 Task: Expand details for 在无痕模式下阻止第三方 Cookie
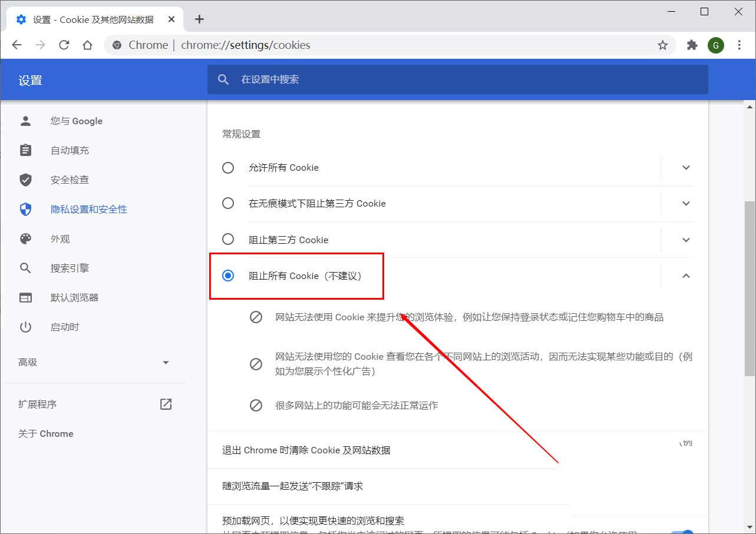pos(686,204)
